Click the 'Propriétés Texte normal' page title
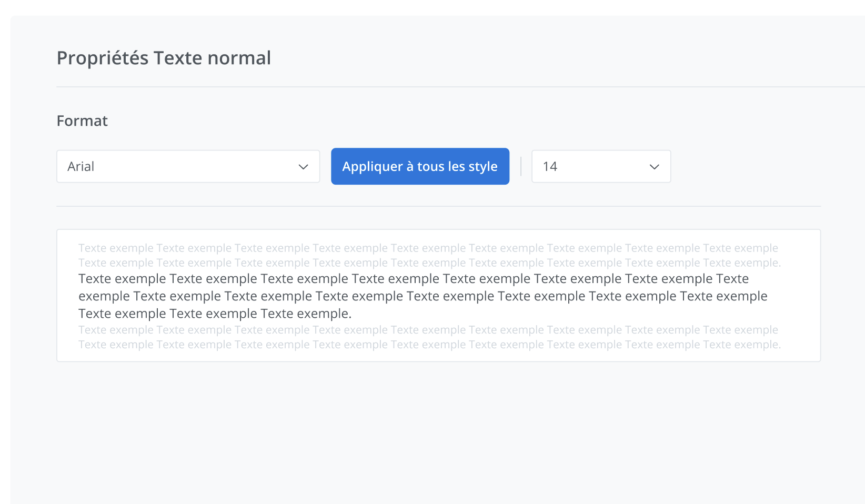This screenshot has width=865, height=504. [164, 58]
